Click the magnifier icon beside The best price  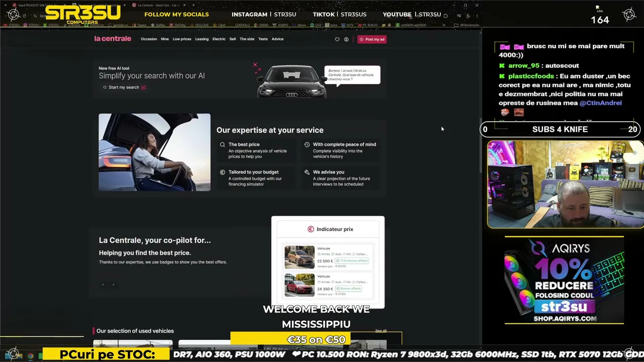pyautogui.click(x=222, y=145)
